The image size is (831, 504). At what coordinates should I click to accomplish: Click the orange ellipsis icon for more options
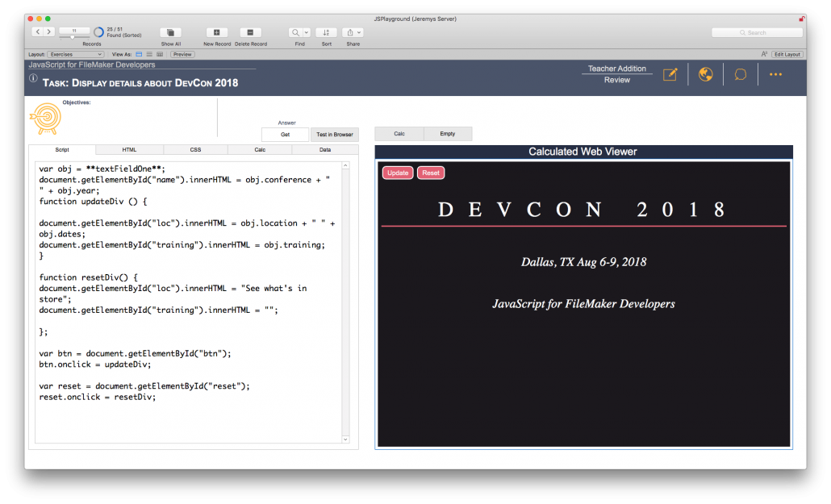pos(775,74)
